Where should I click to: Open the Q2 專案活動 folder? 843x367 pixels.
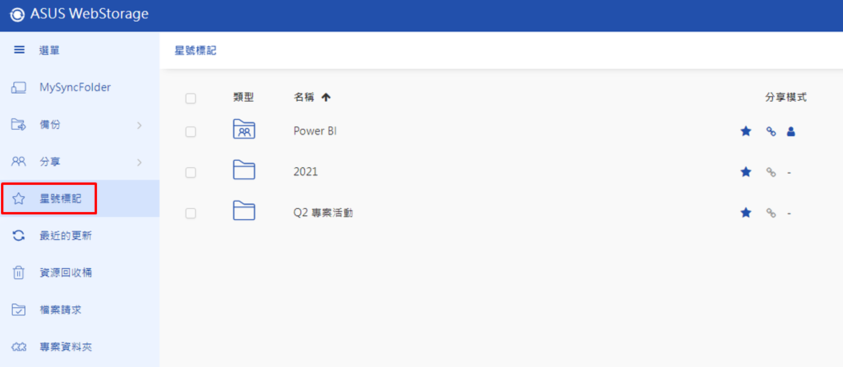(323, 213)
